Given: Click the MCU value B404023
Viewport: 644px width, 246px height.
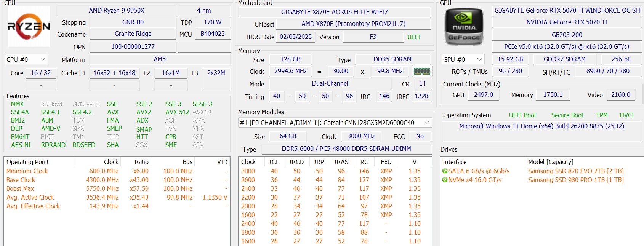Looking at the screenshot, I should [x=213, y=34].
